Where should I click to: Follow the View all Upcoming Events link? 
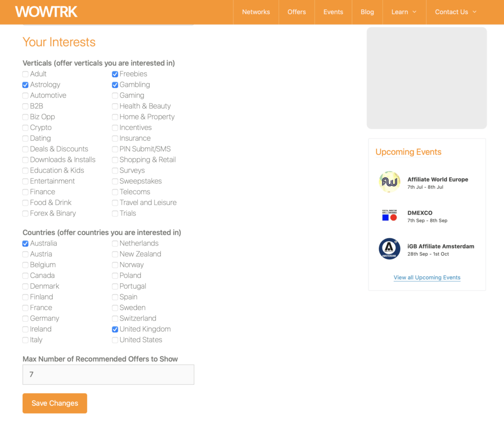[x=427, y=277]
